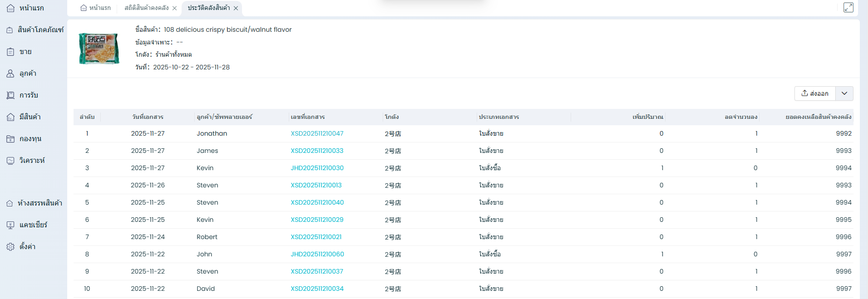Open the สินค้าโภคภัณฑ์ sidebar icon

pyautogui.click(x=10, y=30)
